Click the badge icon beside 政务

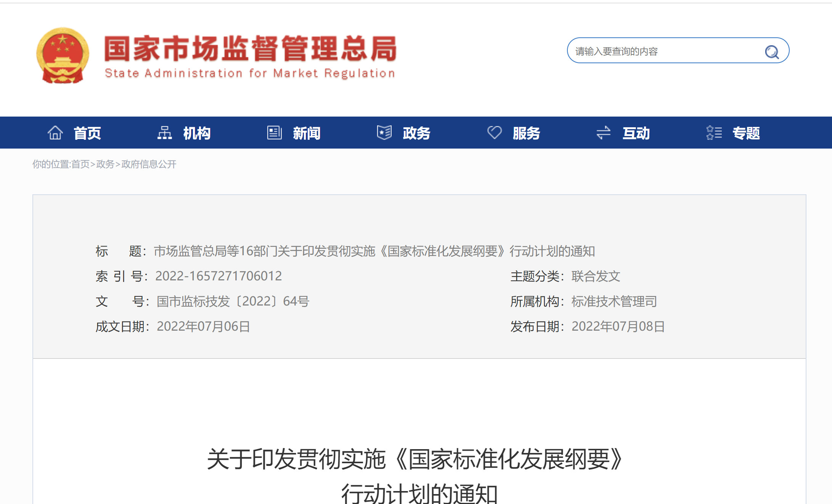click(x=384, y=133)
